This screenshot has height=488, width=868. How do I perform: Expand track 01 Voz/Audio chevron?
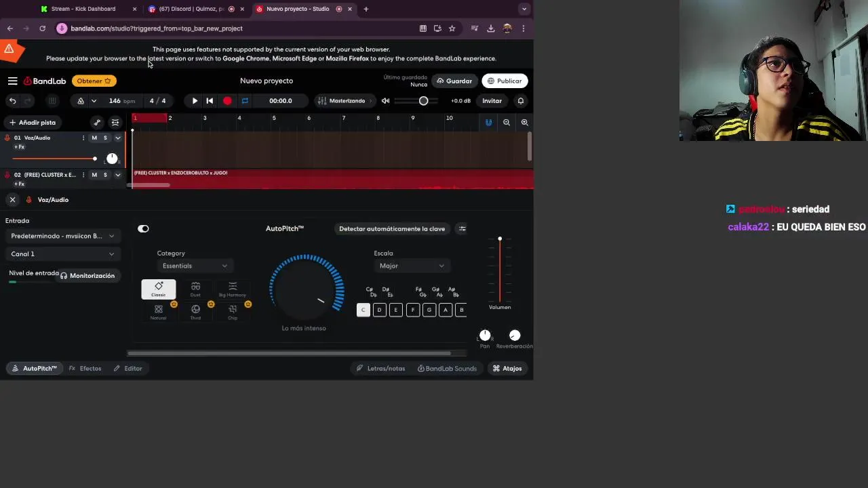(x=117, y=138)
